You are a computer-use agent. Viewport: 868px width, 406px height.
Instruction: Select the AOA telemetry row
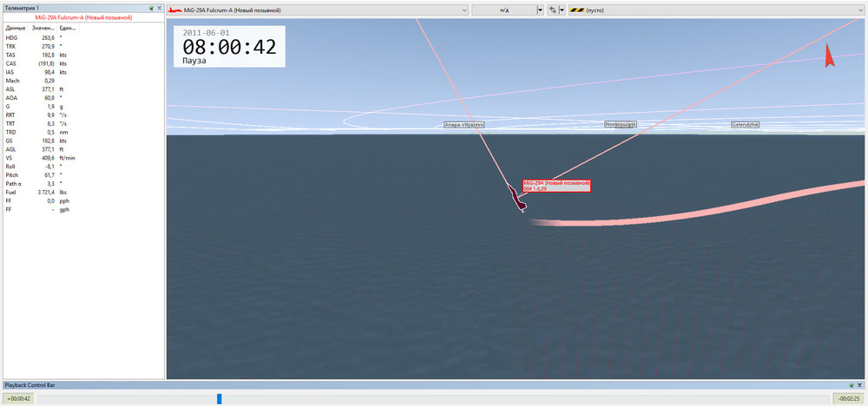83,98
